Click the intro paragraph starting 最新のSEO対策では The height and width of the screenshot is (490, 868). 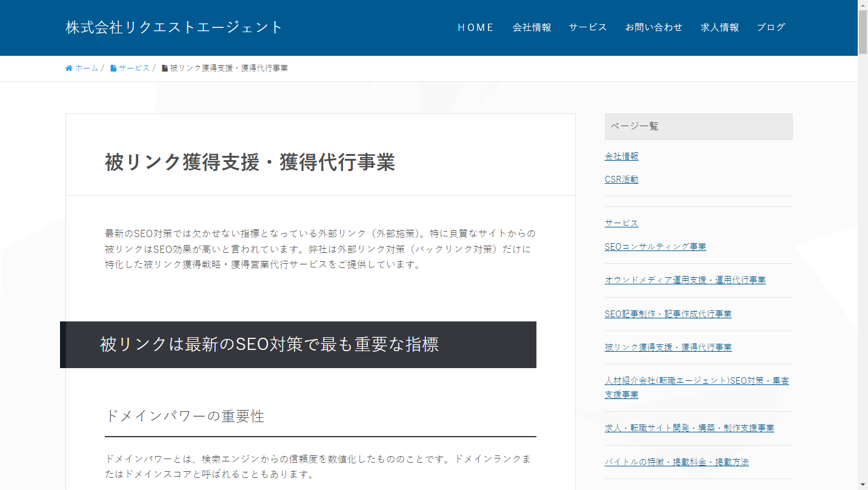(x=320, y=249)
